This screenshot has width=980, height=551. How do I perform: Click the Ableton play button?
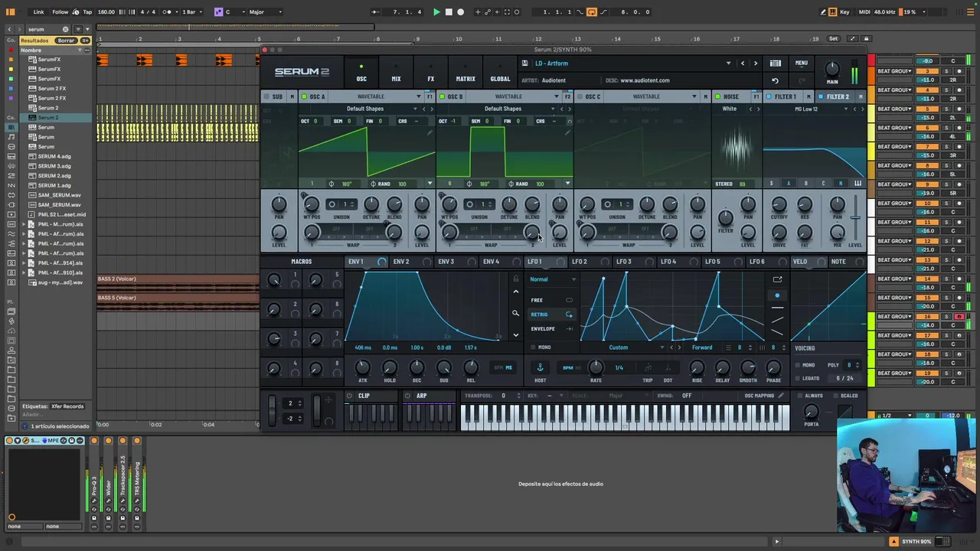point(436,11)
